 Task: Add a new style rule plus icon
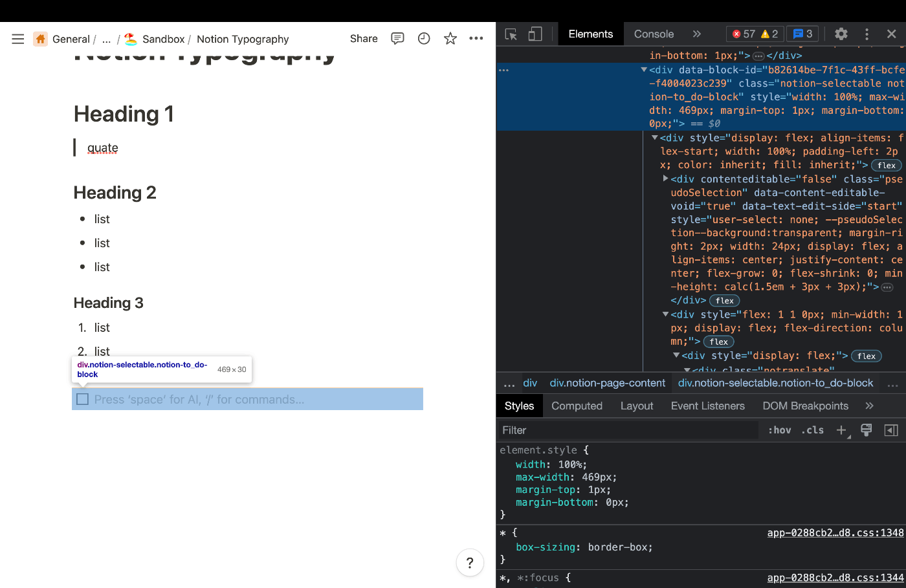(841, 430)
